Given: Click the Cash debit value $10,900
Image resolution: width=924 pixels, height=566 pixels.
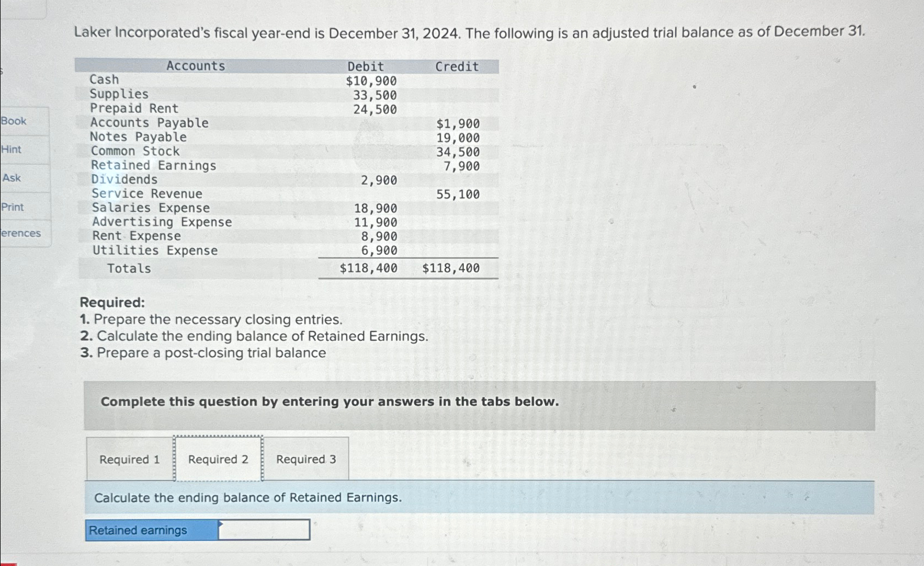Looking at the screenshot, I should (371, 81).
